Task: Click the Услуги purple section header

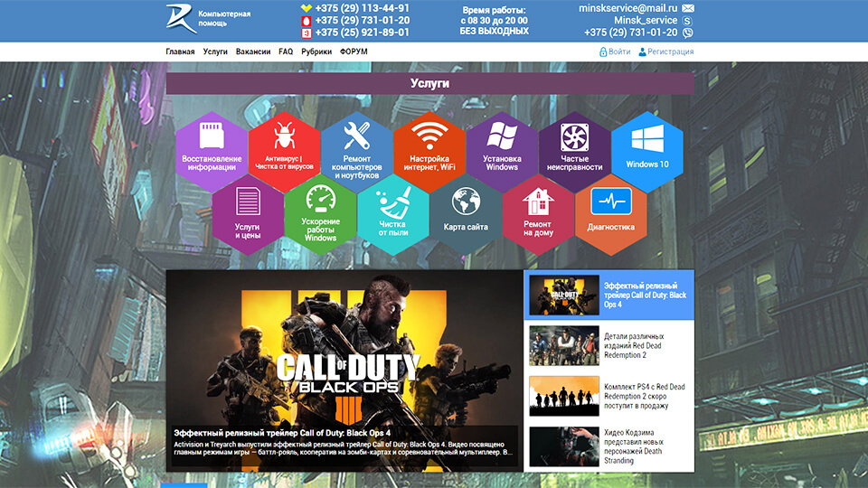Action: coord(429,83)
